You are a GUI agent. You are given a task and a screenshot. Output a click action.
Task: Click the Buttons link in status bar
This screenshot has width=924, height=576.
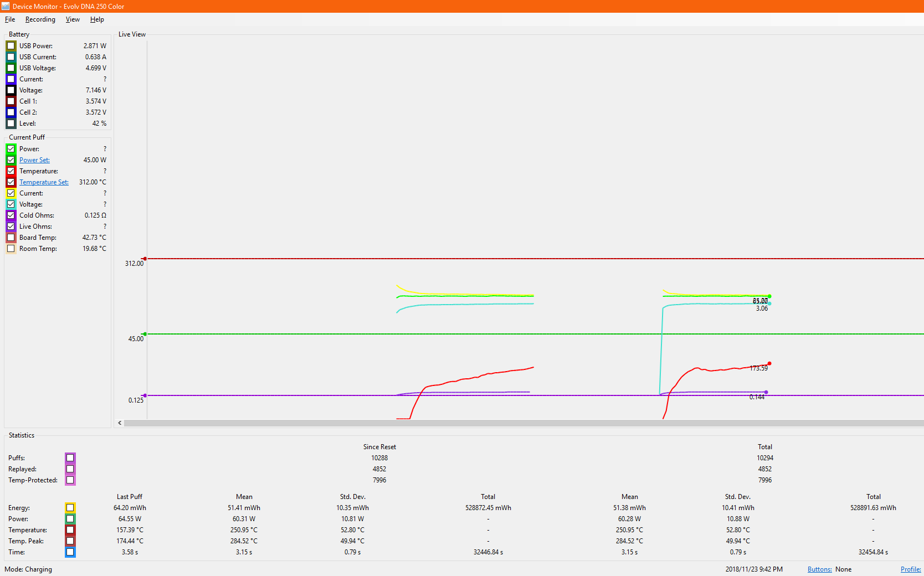click(x=819, y=569)
